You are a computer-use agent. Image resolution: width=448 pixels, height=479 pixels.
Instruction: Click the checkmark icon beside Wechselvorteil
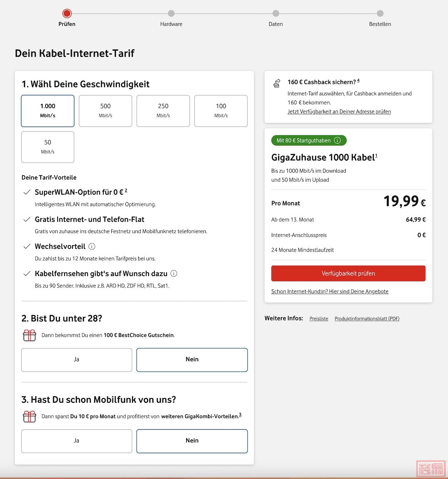(27, 247)
